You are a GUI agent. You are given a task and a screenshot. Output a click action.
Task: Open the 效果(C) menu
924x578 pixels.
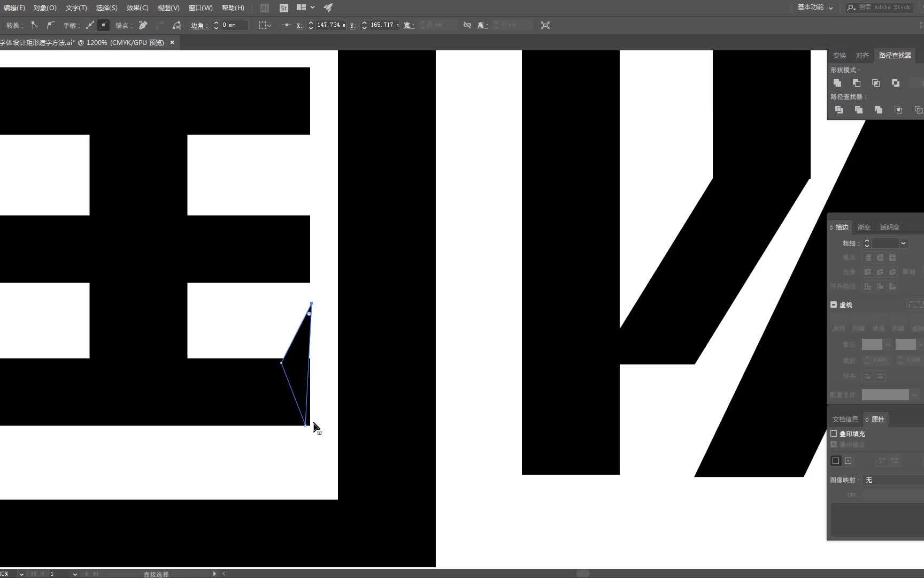pos(137,7)
